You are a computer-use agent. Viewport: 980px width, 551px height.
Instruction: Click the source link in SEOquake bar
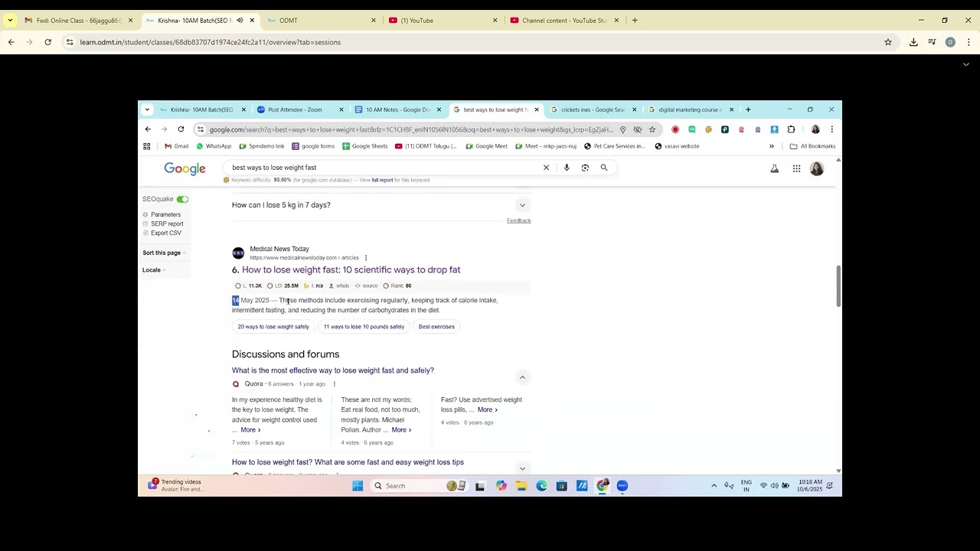coord(366,285)
